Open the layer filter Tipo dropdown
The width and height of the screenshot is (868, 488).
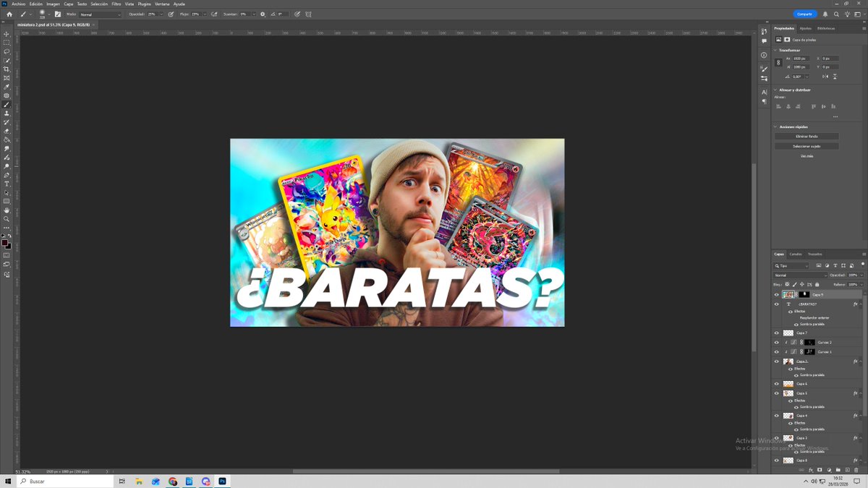(791, 266)
